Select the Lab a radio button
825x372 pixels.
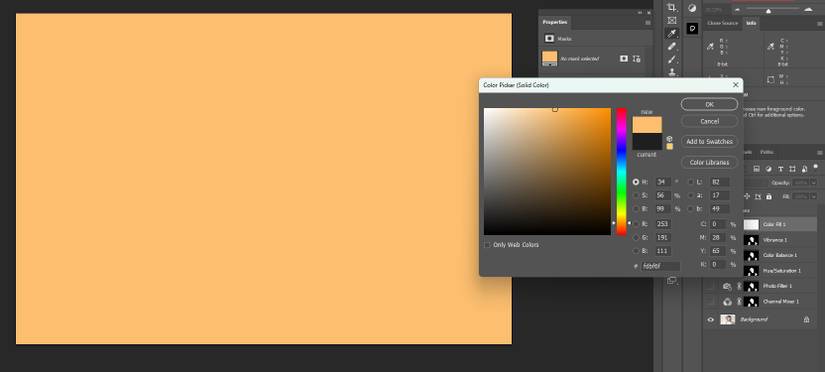click(691, 195)
